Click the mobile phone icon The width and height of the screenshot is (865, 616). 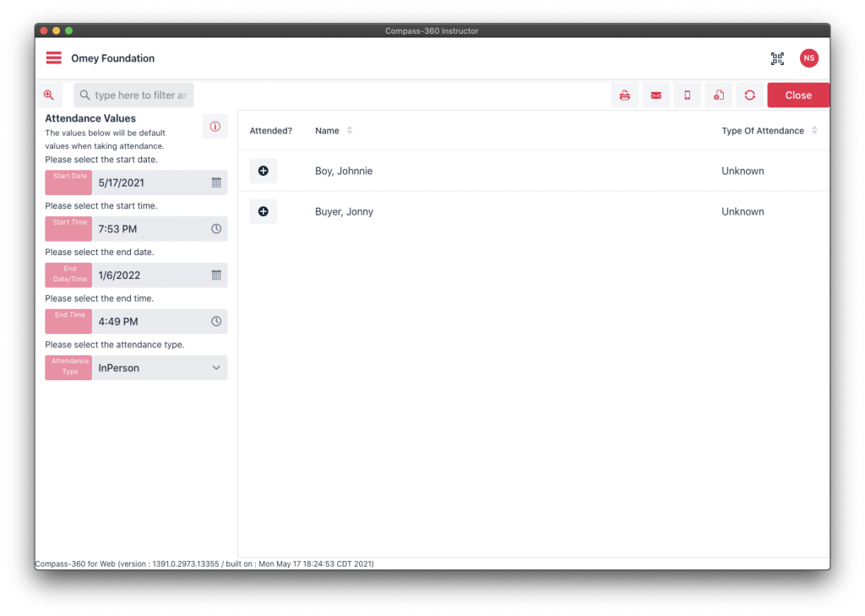(x=687, y=95)
